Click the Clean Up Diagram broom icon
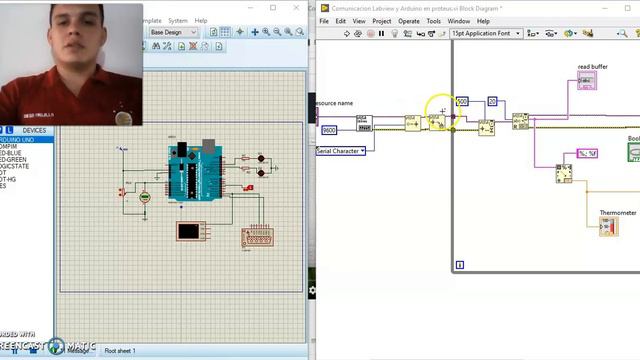This screenshot has width=640, height=360. (x=588, y=33)
